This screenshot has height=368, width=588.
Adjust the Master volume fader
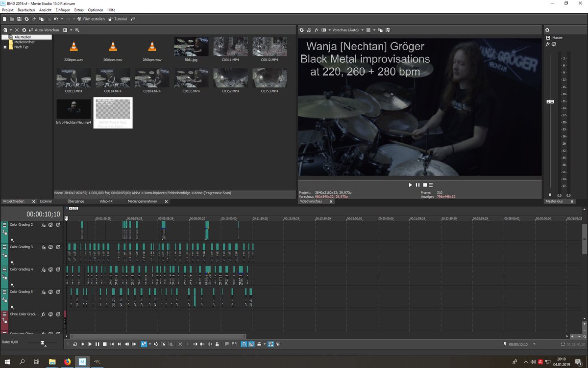[x=550, y=102]
